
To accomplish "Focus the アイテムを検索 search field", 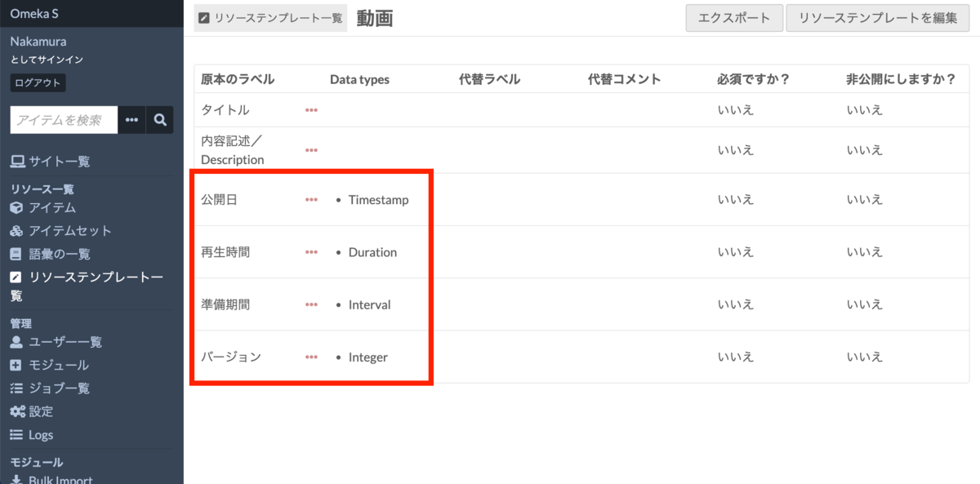I will (64, 120).
